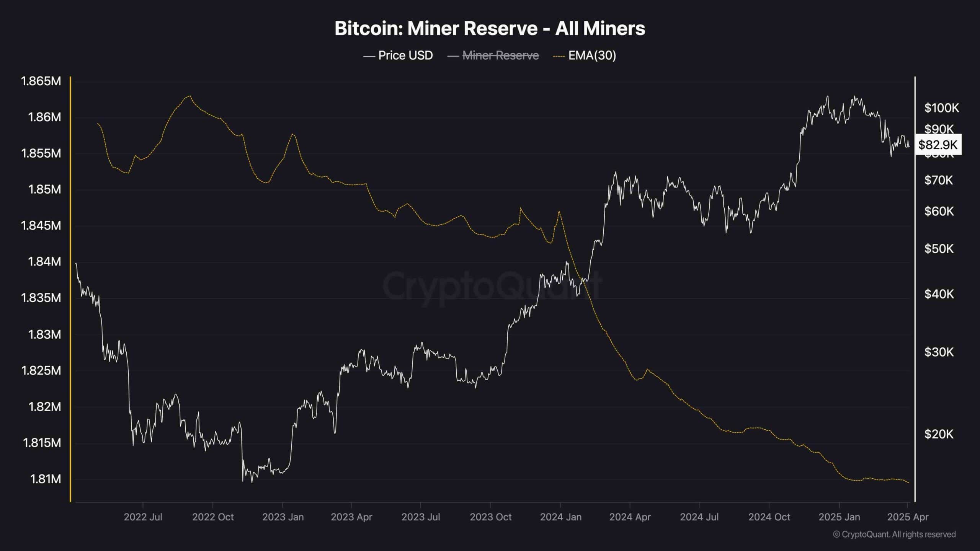Select the 2022 Jul date tick
The image size is (980, 551).
[143, 517]
